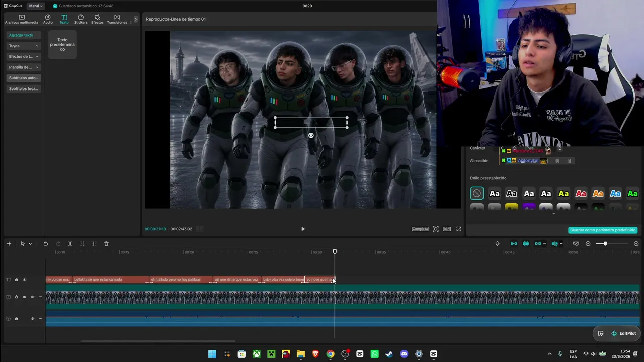Apply the red Aa text style preset
The width and height of the screenshot is (644, 362).
click(581, 194)
